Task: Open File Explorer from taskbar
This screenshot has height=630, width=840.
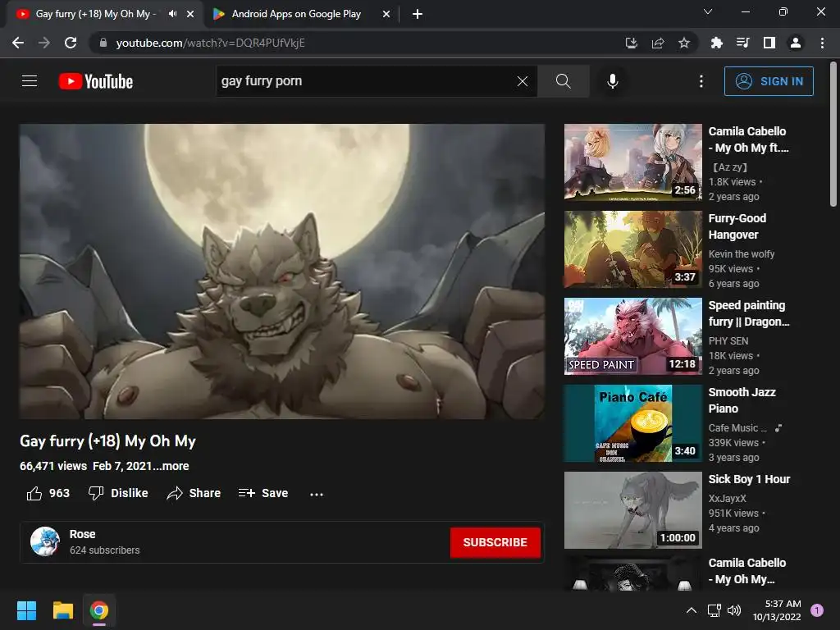Action: point(62,610)
